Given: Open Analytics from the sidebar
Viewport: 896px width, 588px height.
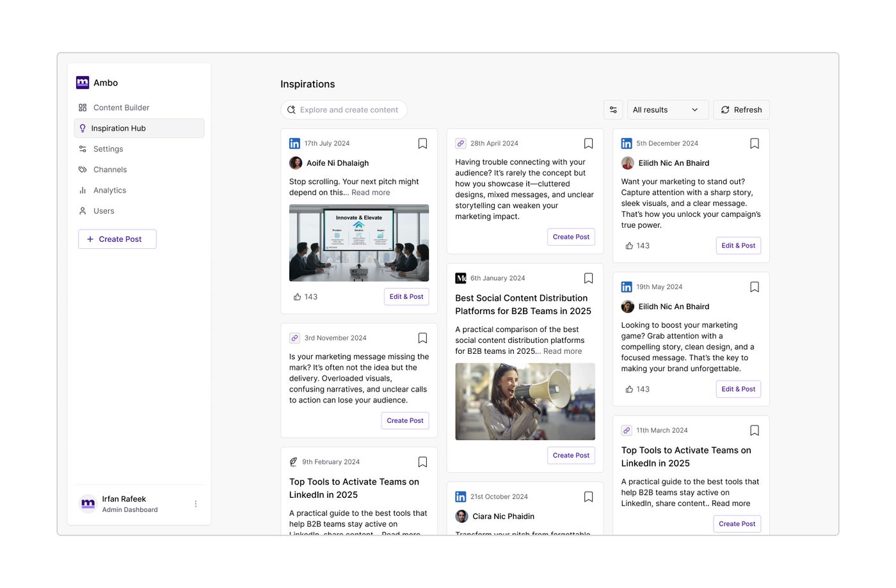Looking at the screenshot, I should click(139, 190).
